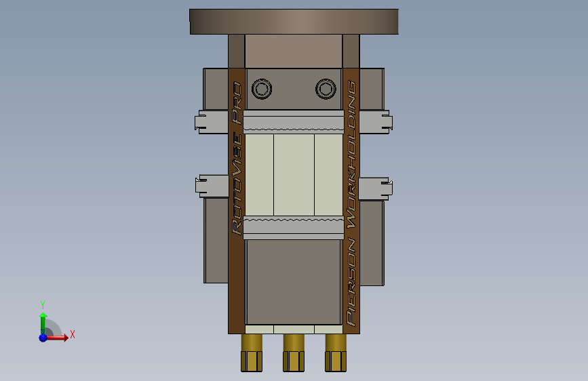Screen dimensions: 588x381
Task: Select the center segment of the clamped workpiece
Action: [294, 175]
